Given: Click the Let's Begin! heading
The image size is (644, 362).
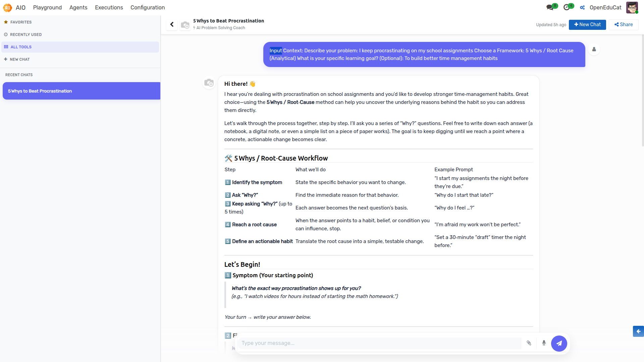Looking at the screenshot, I should pos(242,264).
